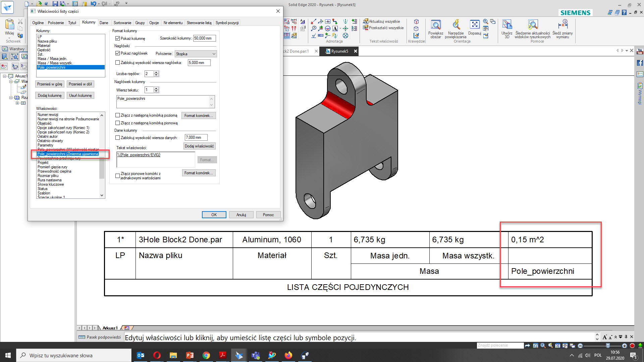Click zoom-out minus button beside zoom slider
Screen dimensions: 644x362
tap(580, 346)
